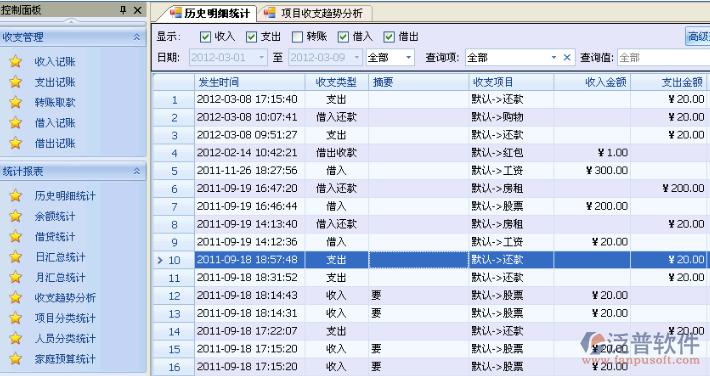Open 借贷统计 report link
The width and height of the screenshot is (710, 376).
pos(55,236)
